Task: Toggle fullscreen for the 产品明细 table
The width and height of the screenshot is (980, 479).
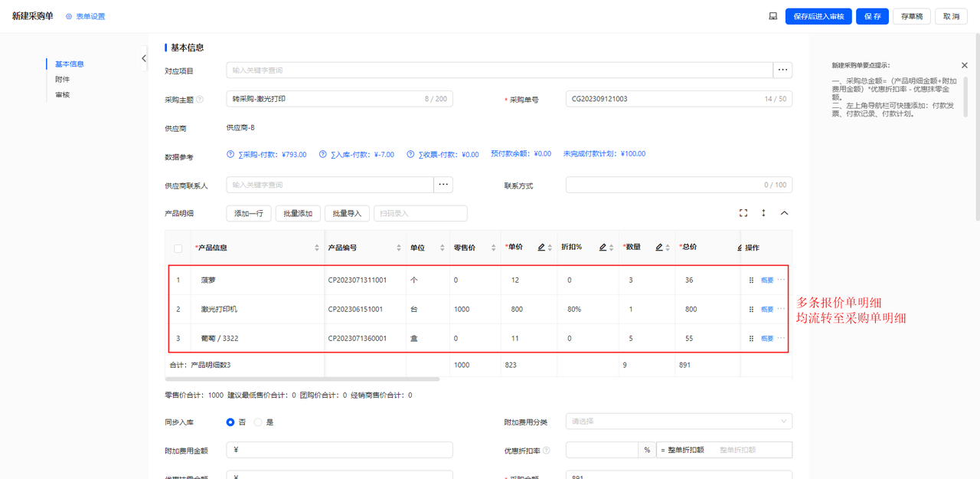Action: pos(743,213)
